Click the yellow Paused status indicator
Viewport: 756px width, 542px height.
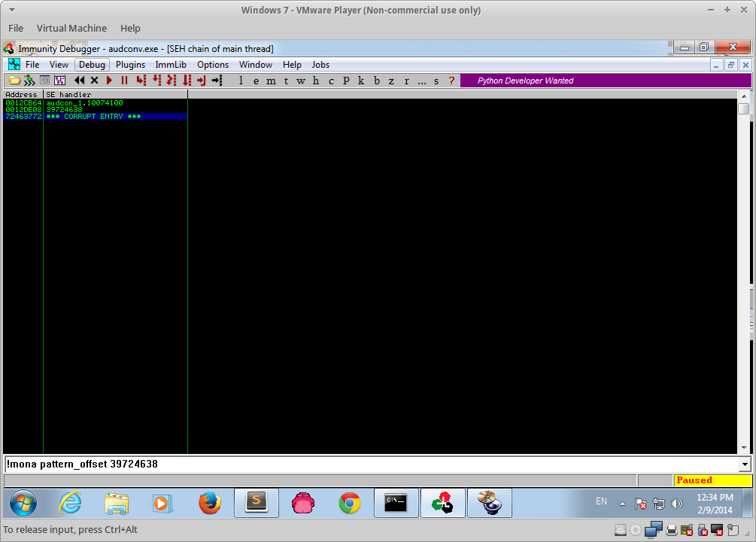(x=713, y=480)
